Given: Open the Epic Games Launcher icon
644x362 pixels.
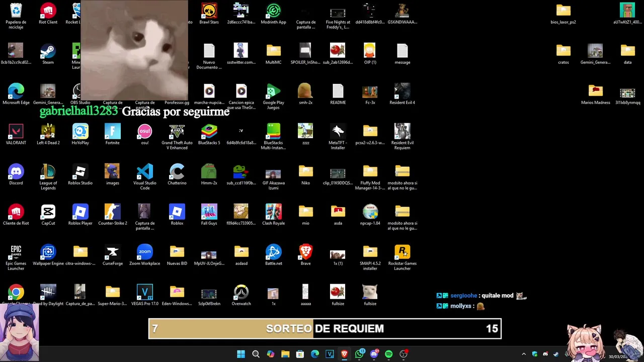Looking at the screenshot, I should [16, 257].
